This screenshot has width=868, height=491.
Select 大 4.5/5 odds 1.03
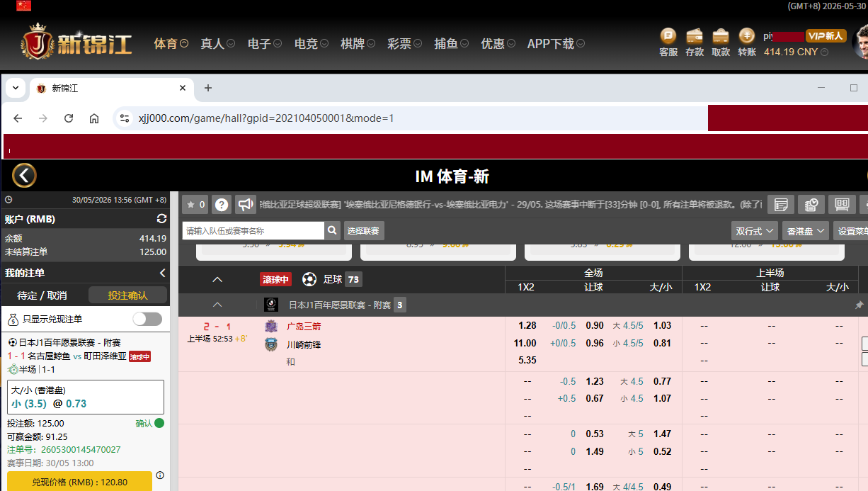click(x=663, y=326)
